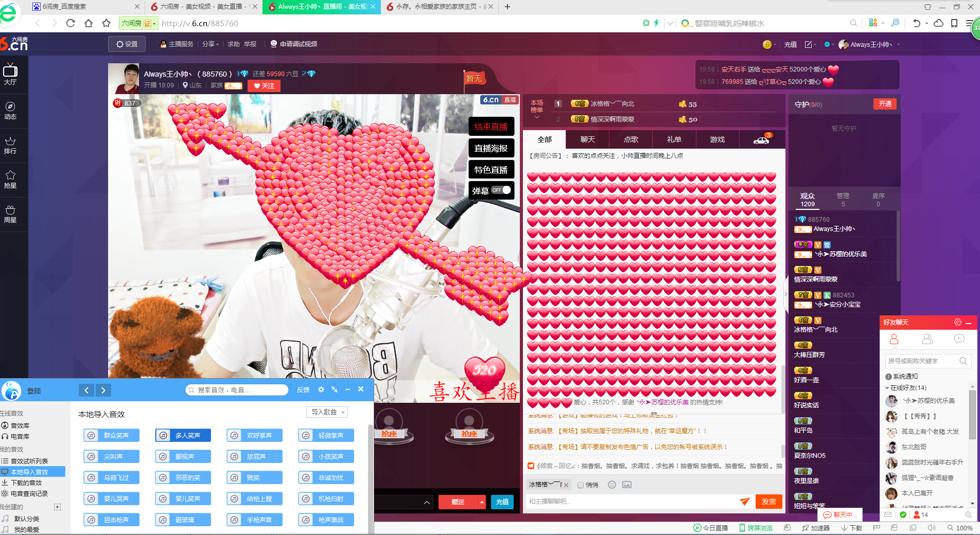Viewport: 980px width, 535px height.
Task: Bookmark the page with star icon
Action: 106,23
